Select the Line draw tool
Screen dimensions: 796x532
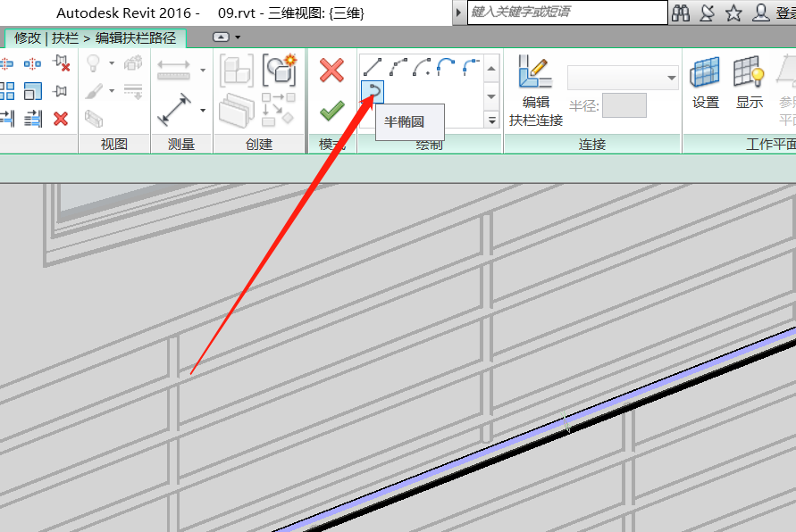(373, 66)
